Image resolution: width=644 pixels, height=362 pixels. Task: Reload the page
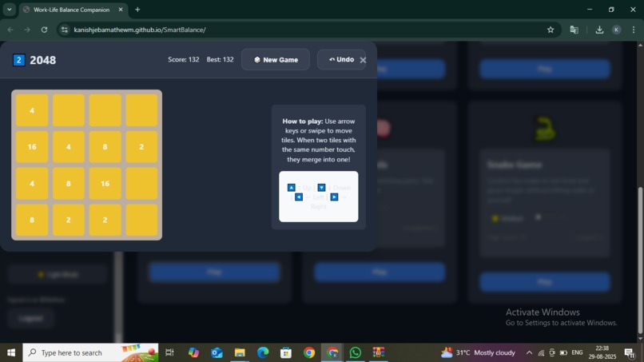(x=45, y=30)
